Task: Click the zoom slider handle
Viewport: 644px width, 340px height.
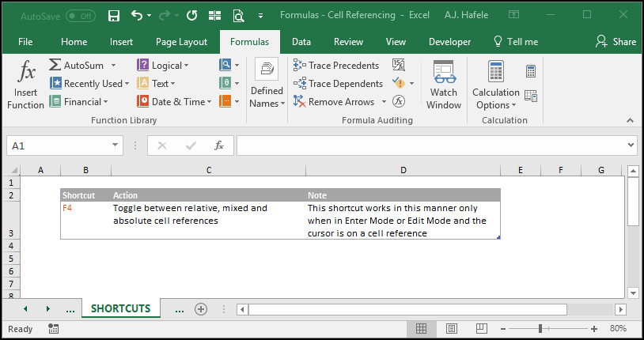Action: [540, 328]
